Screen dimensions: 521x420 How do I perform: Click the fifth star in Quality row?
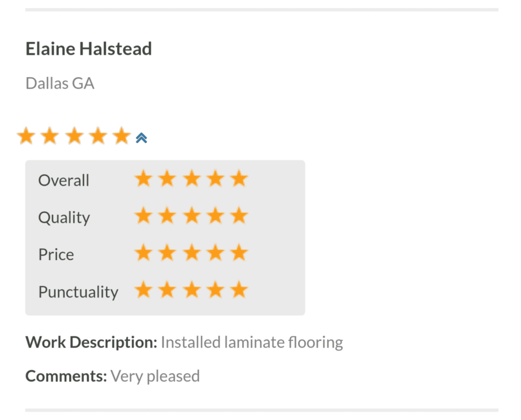(239, 216)
